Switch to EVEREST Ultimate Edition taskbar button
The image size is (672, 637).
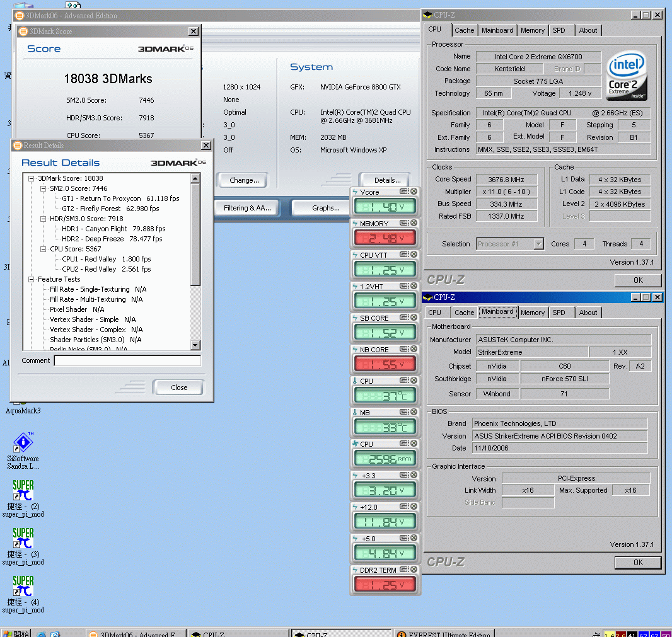pos(444,634)
